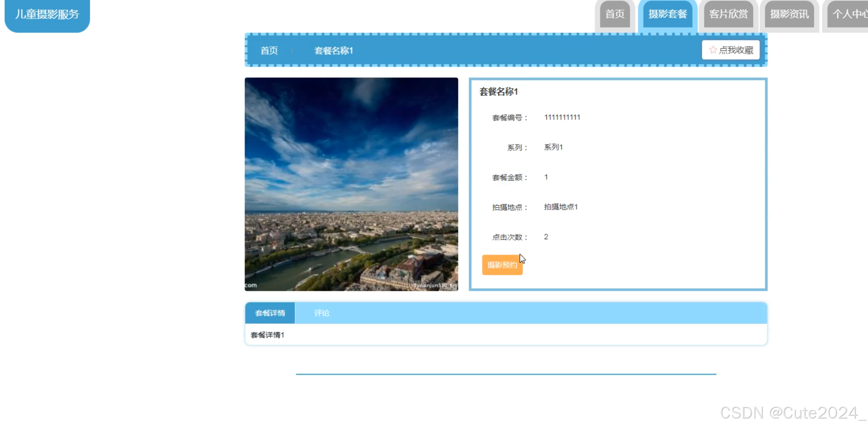Screen dimensions: 868x427
Task: Select the 摄影套餐 navigation tab
Action: click(x=667, y=14)
